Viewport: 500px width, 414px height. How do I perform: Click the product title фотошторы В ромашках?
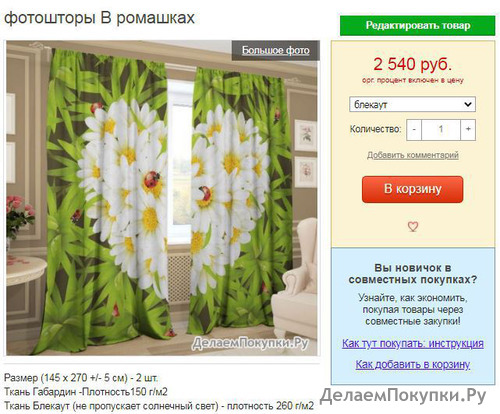pyautogui.click(x=99, y=18)
